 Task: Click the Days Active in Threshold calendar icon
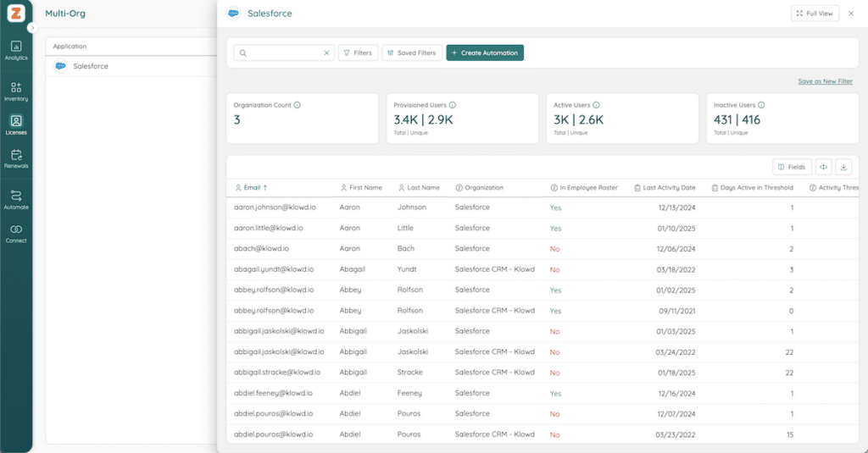coord(715,187)
